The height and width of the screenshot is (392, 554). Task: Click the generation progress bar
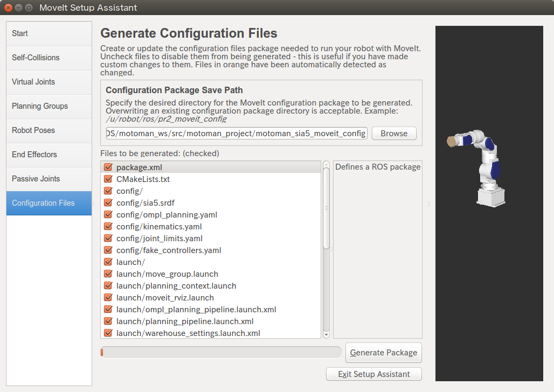click(x=221, y=353)
